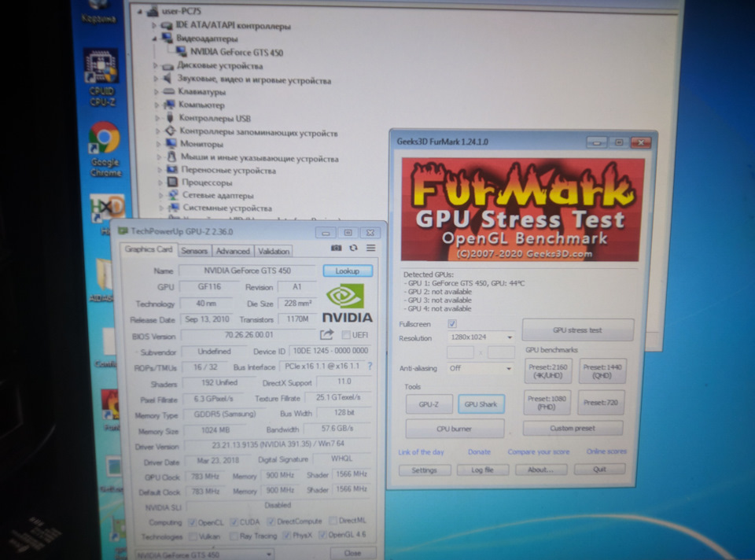Switch to the Advanced tab
Viewport: 755px width, 560px height.
(233, 251)
